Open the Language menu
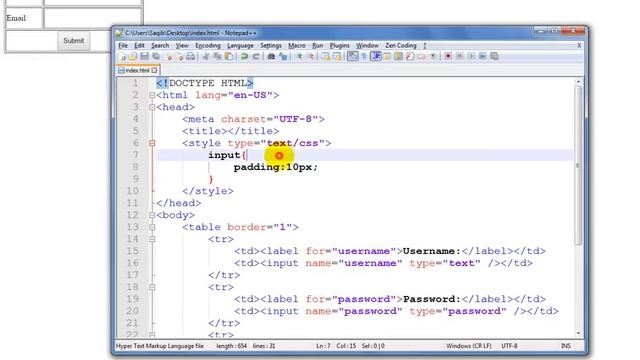Screen dimensions: 640x360 point(240,45)
